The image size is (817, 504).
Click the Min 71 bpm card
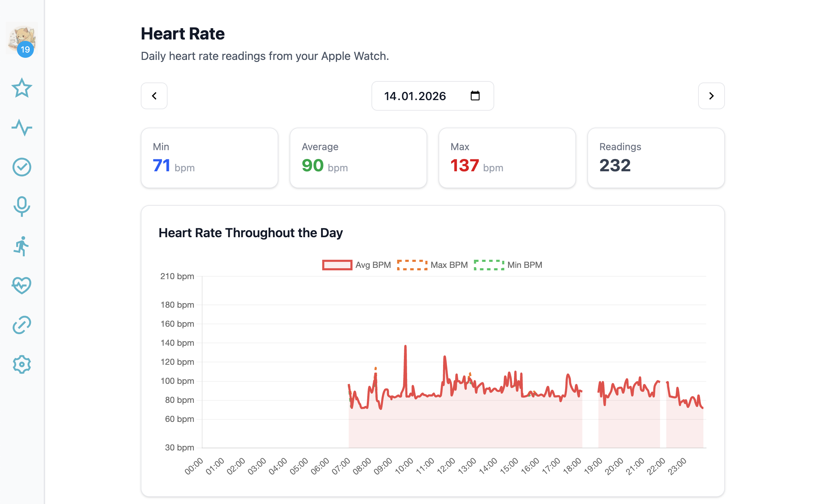(210, 158)
